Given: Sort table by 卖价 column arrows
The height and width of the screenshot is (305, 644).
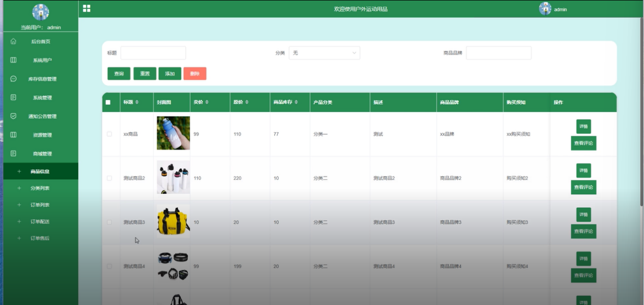Looking at the screenshot, I should (x=207, y=102).
